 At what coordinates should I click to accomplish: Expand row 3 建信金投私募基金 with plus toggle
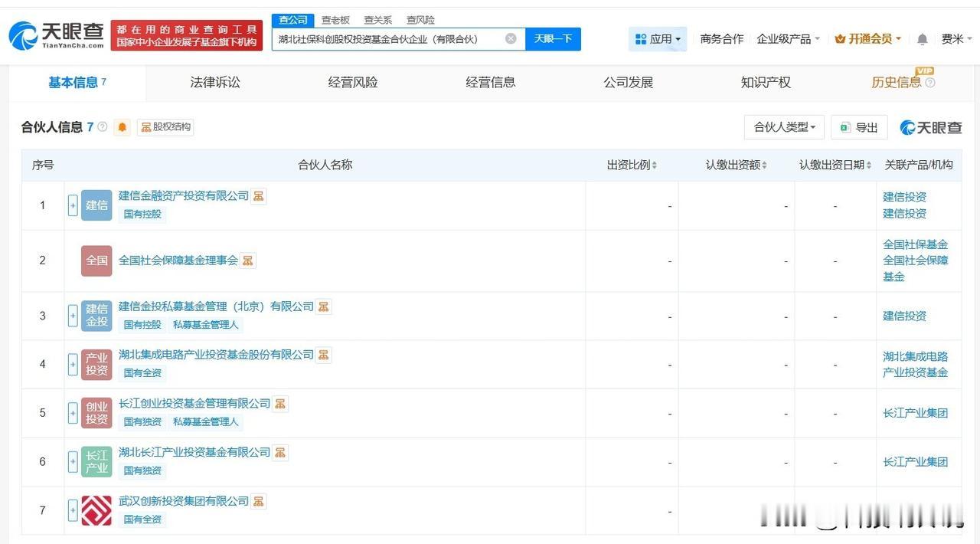(73, 316)
